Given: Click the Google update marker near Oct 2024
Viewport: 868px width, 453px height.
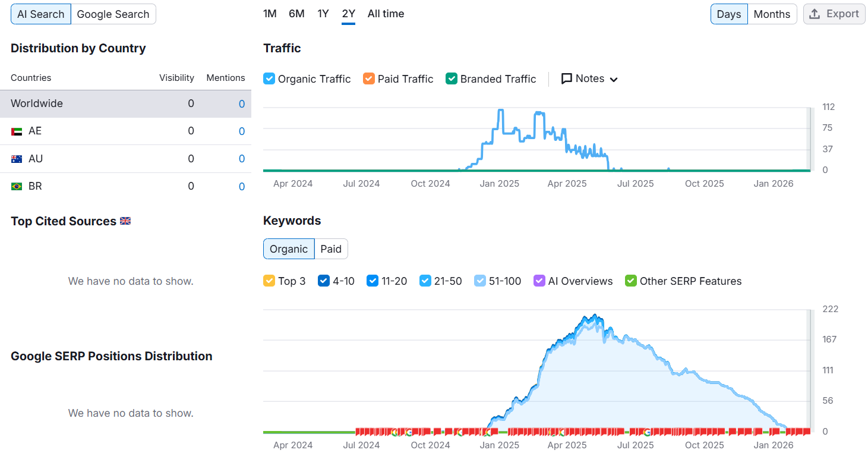Looking at the screenshot, I should pyautogui.click(x=409, y=432).
